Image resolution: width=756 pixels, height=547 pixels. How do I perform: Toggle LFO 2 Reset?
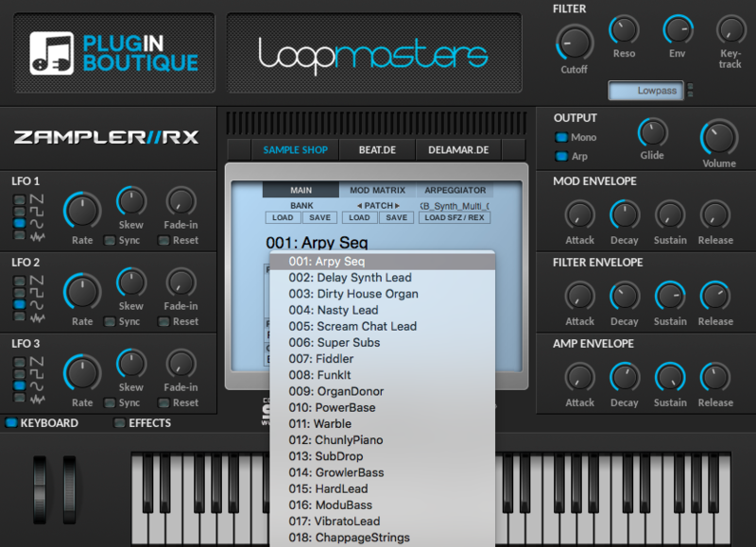(163, 321)
